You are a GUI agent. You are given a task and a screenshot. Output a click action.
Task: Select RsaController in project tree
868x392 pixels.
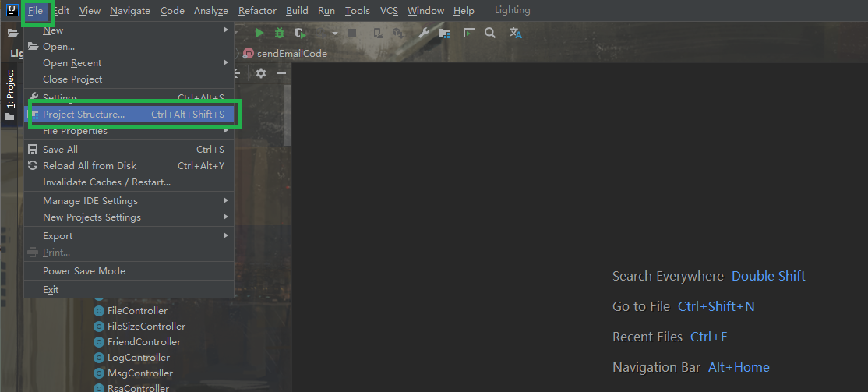pyautogui.click(x=138, y=388)
